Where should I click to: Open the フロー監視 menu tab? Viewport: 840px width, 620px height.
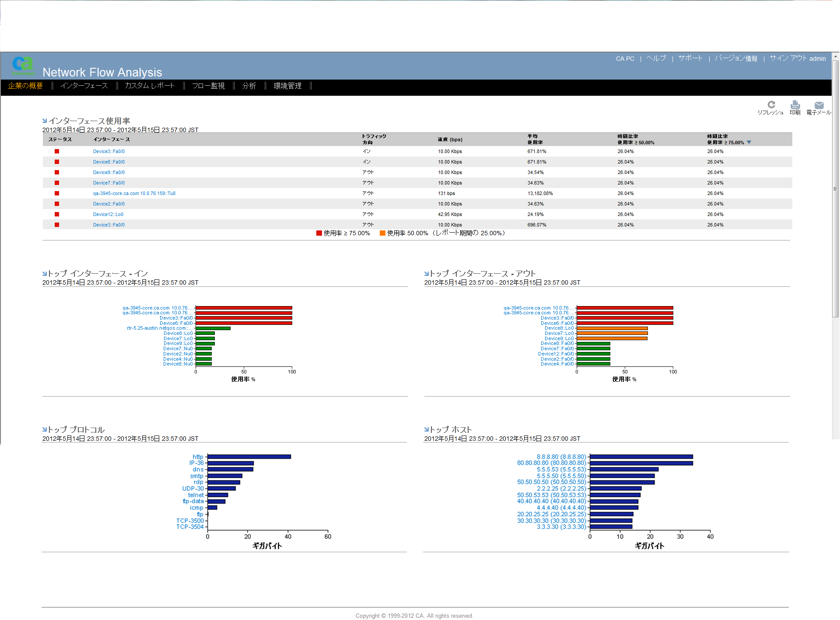208,86
